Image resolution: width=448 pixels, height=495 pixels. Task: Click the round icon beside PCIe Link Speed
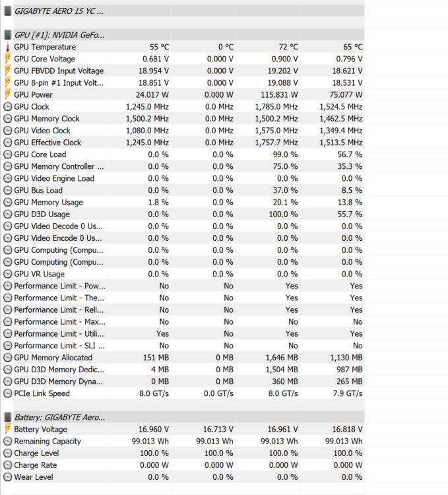click(7, 393)
